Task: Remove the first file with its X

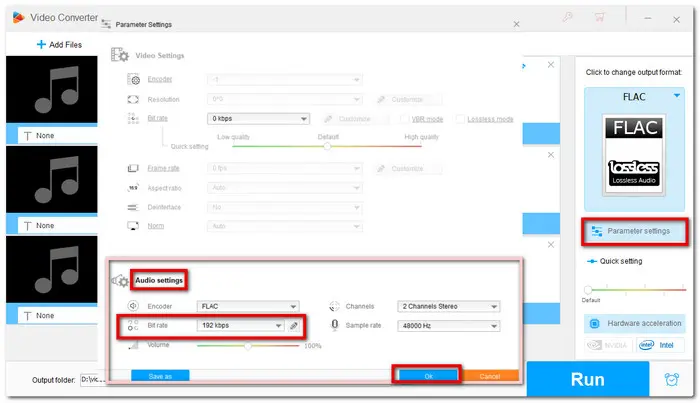Action: click(x=551, y=65)
